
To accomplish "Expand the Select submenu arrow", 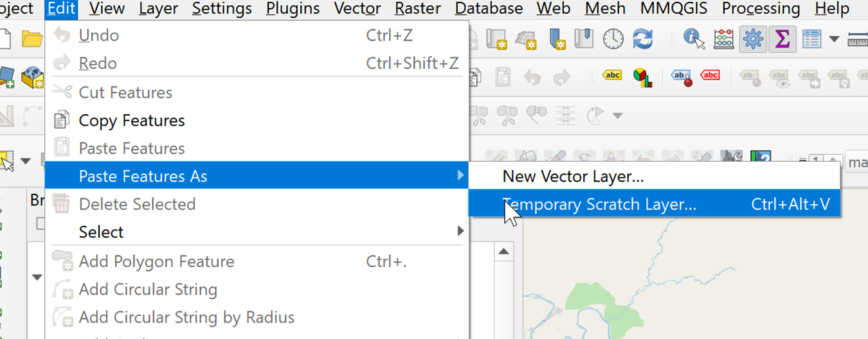I will 460,231.
